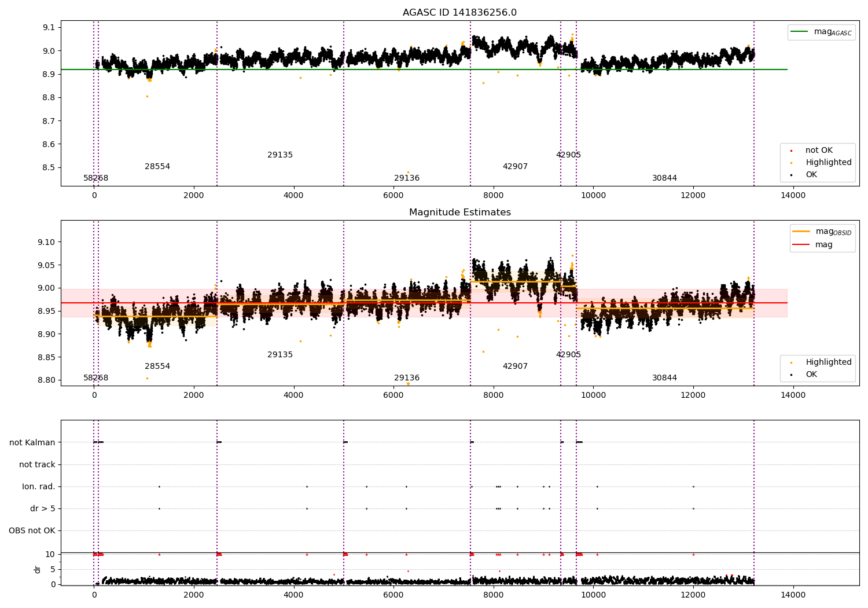Click the 'dr > 5' axis label
The image size is (868, 608).
(x=43, y=508)
